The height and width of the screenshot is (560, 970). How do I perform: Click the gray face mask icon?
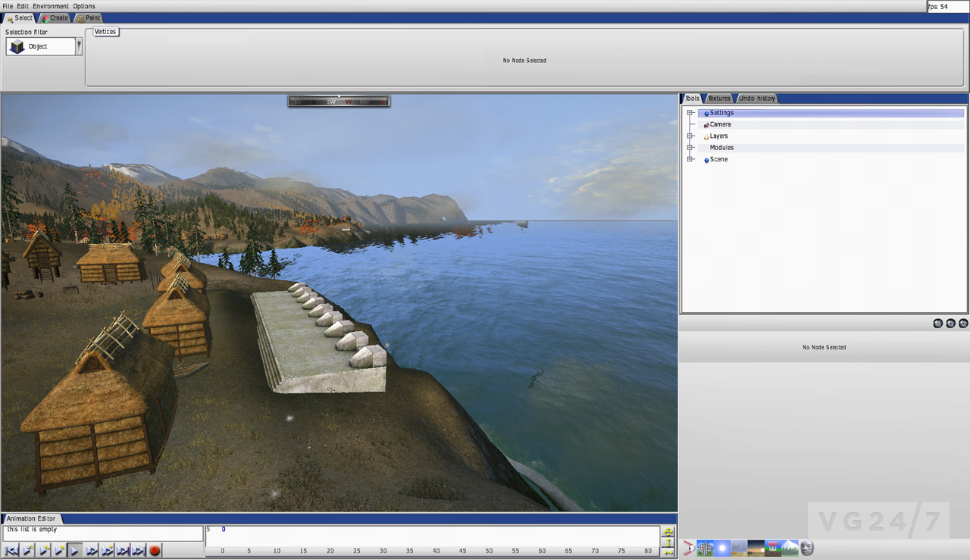[x=807, y=548]
